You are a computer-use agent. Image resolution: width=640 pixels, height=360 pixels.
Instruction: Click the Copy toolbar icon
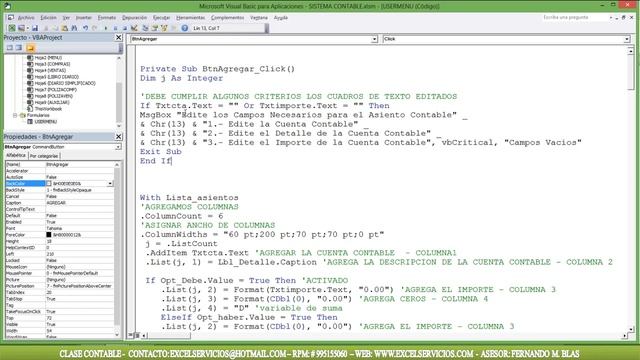pos(55,28)
